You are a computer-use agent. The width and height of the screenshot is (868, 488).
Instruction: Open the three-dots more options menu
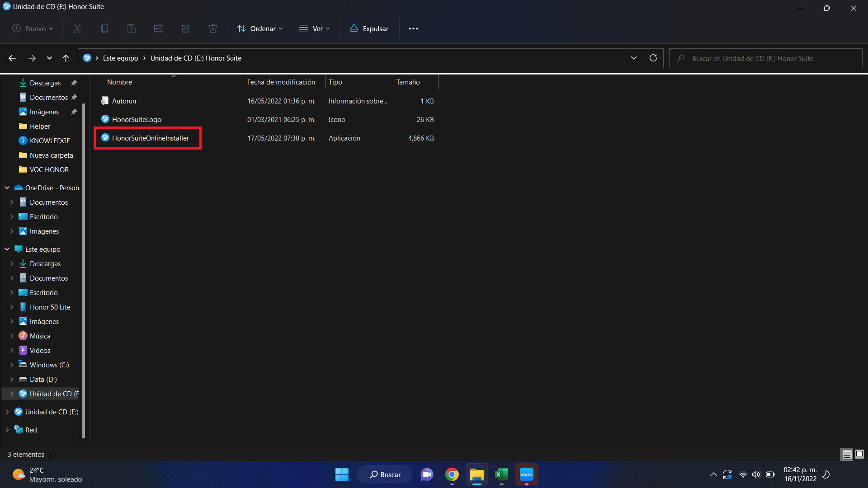413,28
